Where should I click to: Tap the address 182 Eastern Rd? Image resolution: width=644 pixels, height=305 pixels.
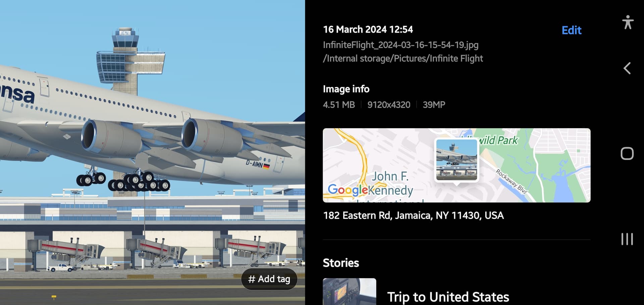pos(413,215)
